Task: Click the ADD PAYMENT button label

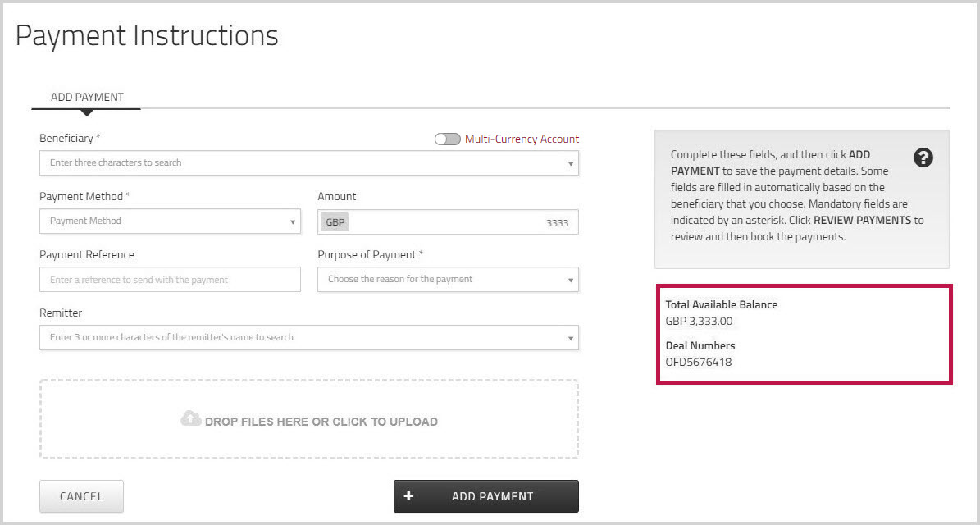Action: [492, 496]
